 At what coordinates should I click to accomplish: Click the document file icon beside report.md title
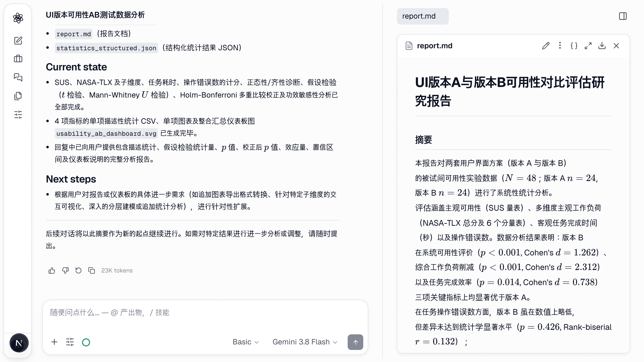pos(409,46)
